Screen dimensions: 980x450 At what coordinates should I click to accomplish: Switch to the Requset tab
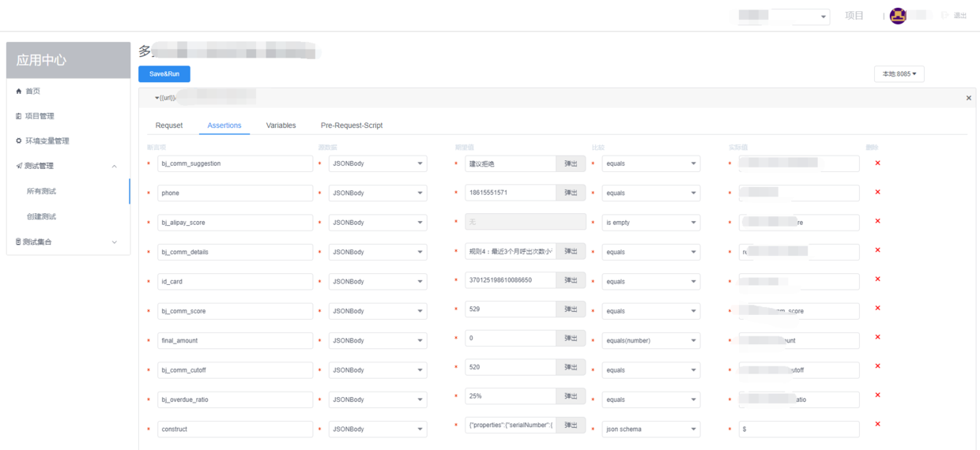[169, 126]
